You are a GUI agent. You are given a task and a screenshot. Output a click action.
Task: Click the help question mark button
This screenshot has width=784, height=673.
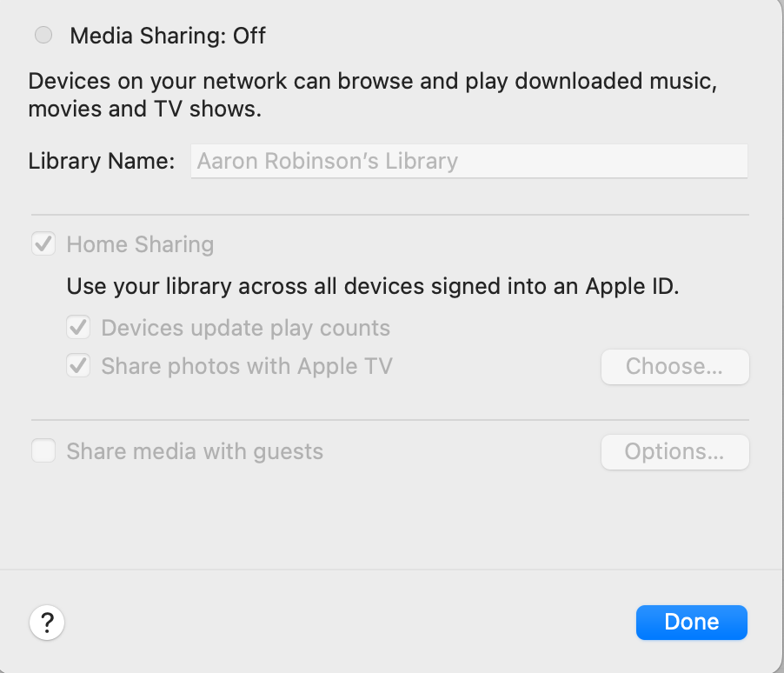point(47,623)
